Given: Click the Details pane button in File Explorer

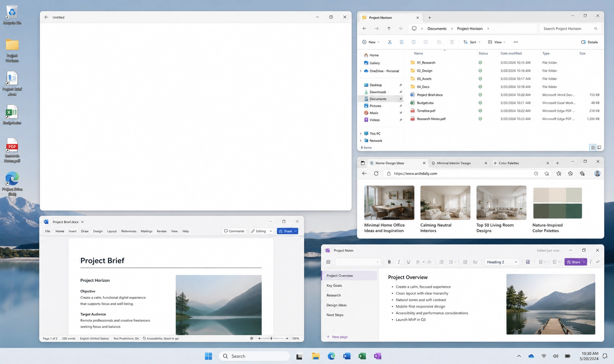Looking at the screenshot, I should [x=589, y=42].
